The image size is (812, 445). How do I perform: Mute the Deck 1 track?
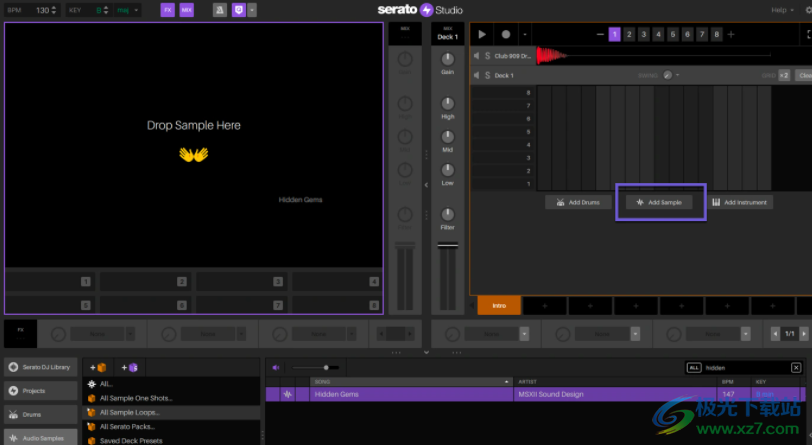click(x=476, y=76)
